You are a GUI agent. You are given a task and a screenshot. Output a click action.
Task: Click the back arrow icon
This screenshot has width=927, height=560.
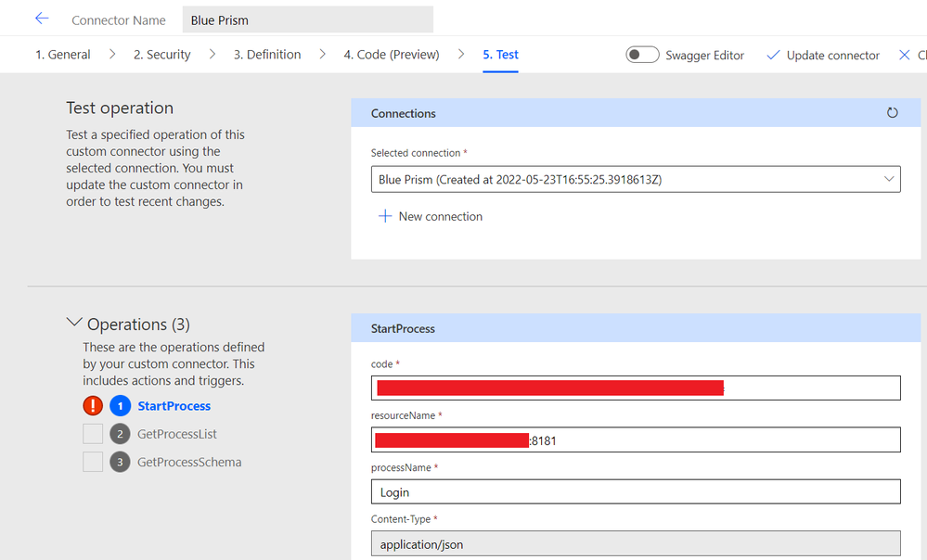pos(41,19)
